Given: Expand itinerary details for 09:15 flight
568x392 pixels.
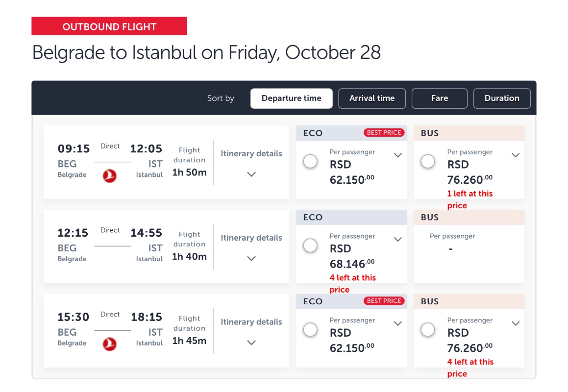Looking at the screenshot, I should point(251,174).
